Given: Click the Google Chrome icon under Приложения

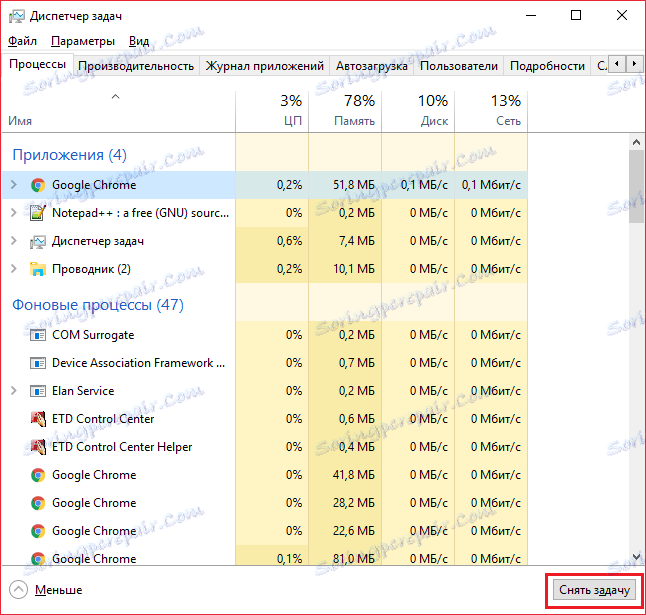Looking at the screenshot, I should (x=38, y=185).
